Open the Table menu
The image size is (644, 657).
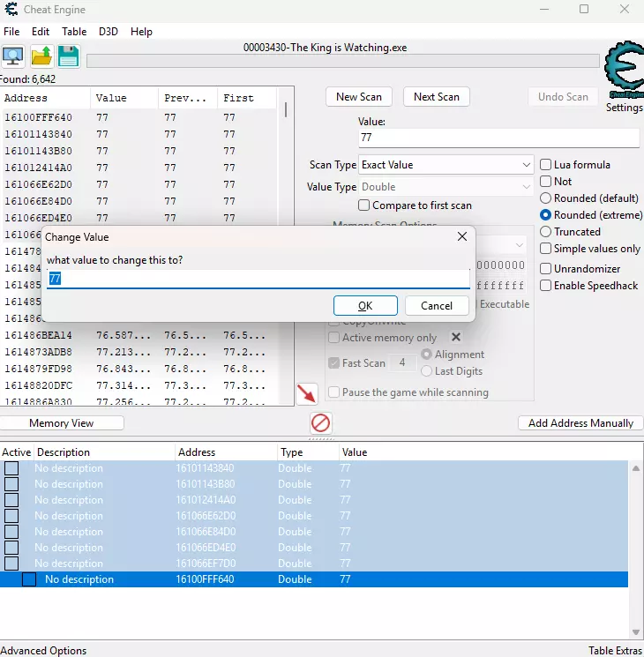click(x=74, y=32)
